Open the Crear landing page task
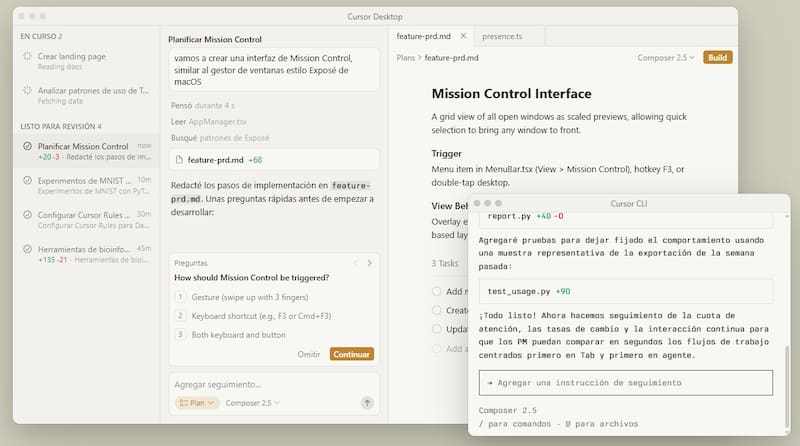This screenshot has width=800, height=446. point(87,61)
